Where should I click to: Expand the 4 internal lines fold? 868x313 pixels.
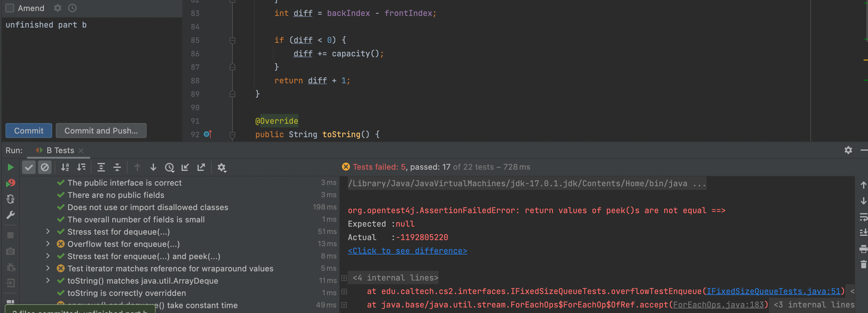pyautogui.click(x=344, y=278)
